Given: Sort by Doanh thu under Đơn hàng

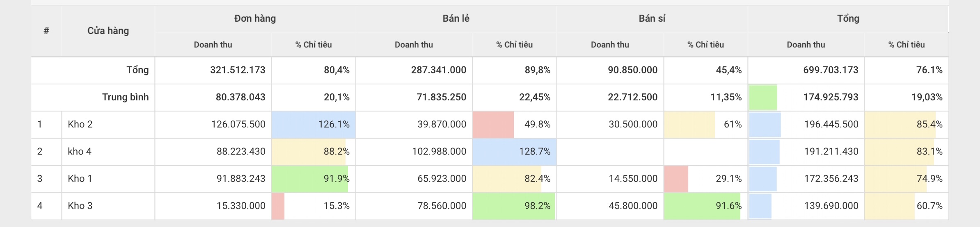Looking at the screenshot, I should 213,45.
